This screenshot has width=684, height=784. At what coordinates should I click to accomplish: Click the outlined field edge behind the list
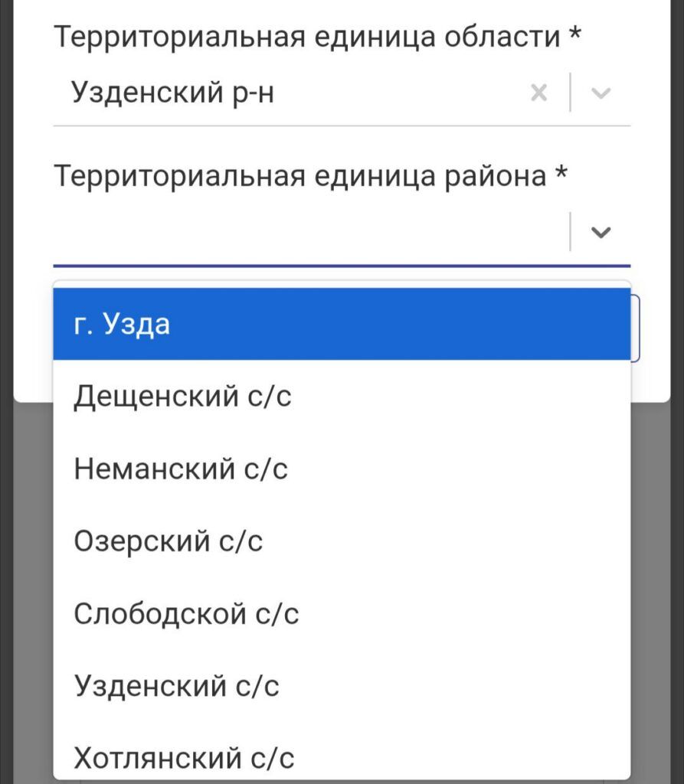click(636, 329)
